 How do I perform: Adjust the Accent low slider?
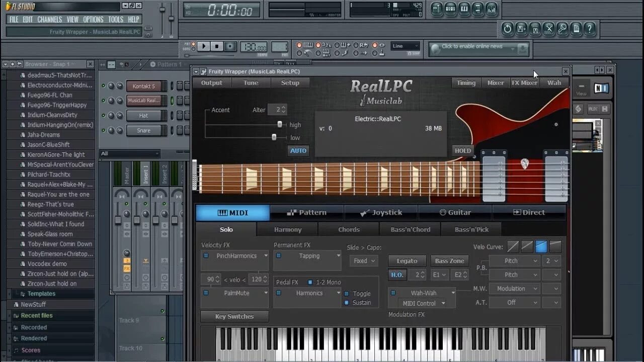[x=274, y=137]
